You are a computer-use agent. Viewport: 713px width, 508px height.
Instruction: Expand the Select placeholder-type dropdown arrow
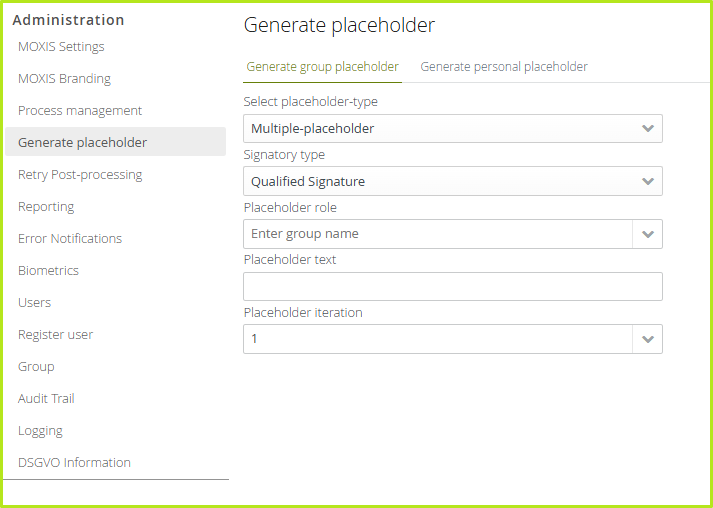point(648,128)
